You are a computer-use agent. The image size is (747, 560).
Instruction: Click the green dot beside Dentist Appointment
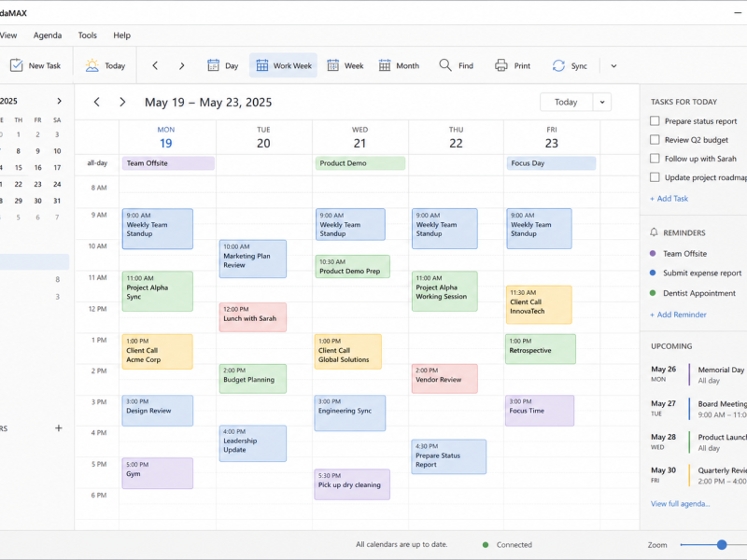pyautogui.click(x=653, y=293)
